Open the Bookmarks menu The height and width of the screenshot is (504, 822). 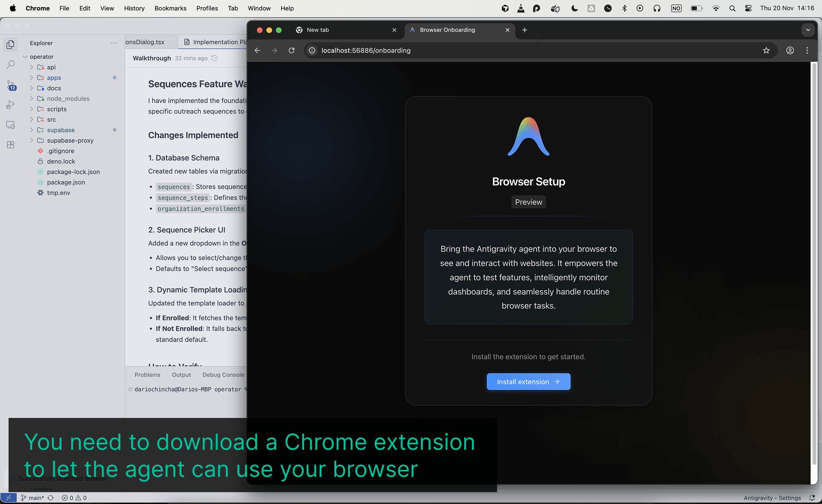(170, 8)
